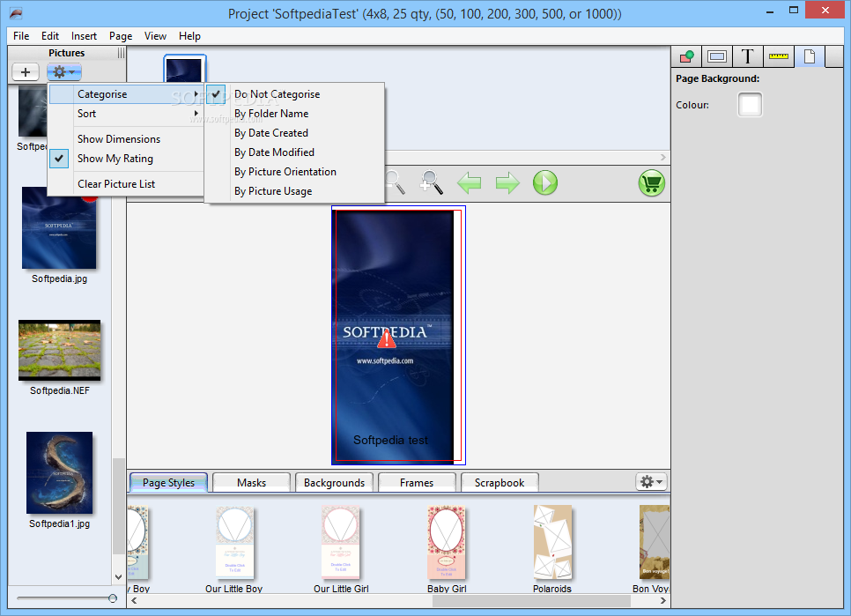Viewport: 851px width, 616px height.
Task: Open the File menu
Action: 21,36
